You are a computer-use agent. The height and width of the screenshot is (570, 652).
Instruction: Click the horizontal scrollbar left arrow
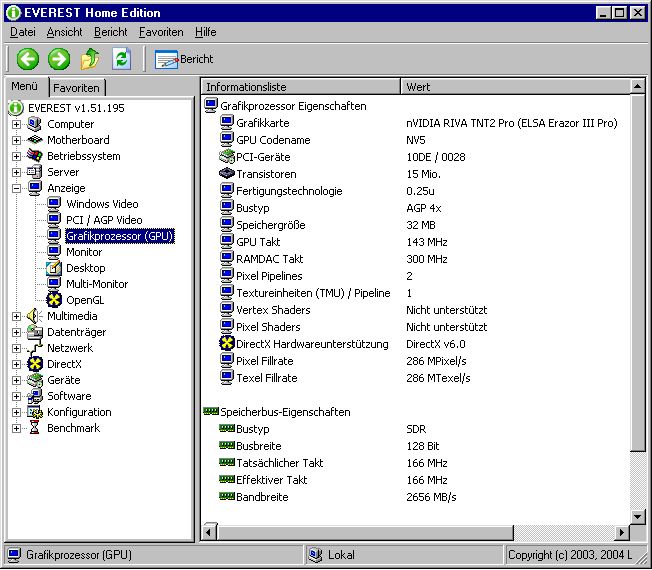click(209, 532)
